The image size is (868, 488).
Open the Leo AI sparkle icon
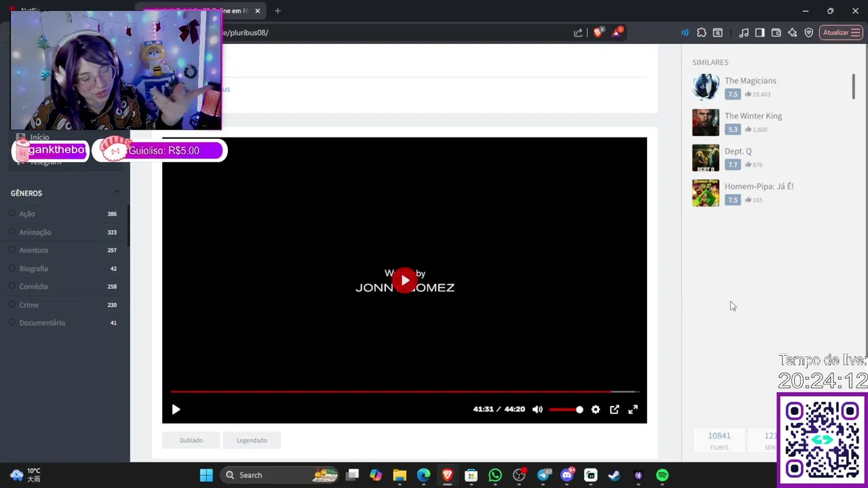792,33
